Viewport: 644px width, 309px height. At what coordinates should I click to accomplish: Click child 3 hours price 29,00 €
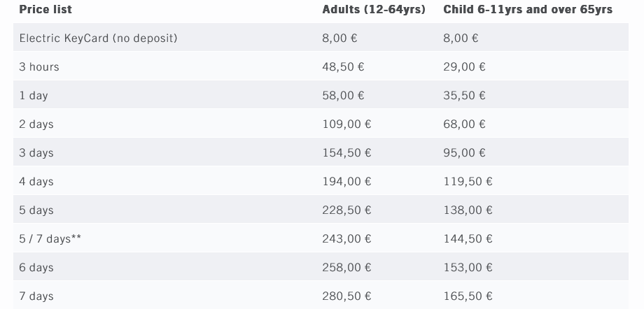coord(464,67)
